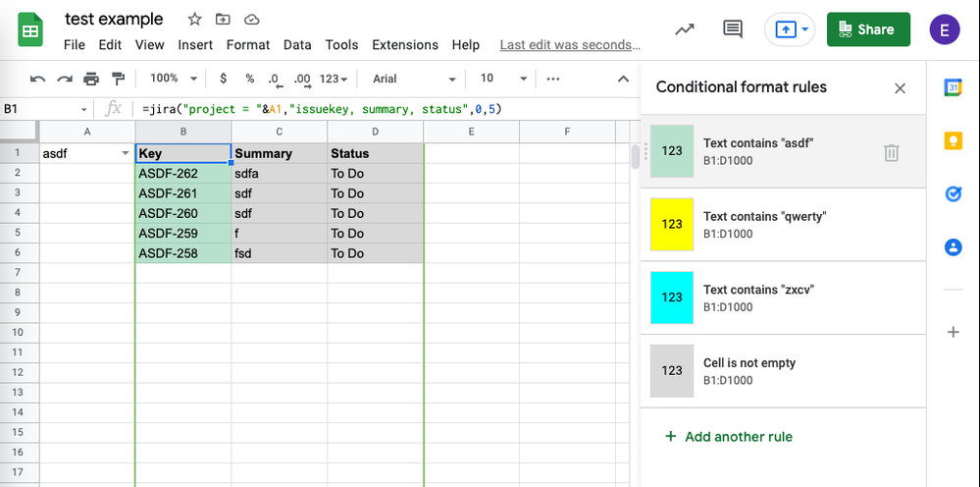Viewport: 980px width, 487px height.
Task: Click the present-to-meeting icon
Action: click(x=784, y=29)
